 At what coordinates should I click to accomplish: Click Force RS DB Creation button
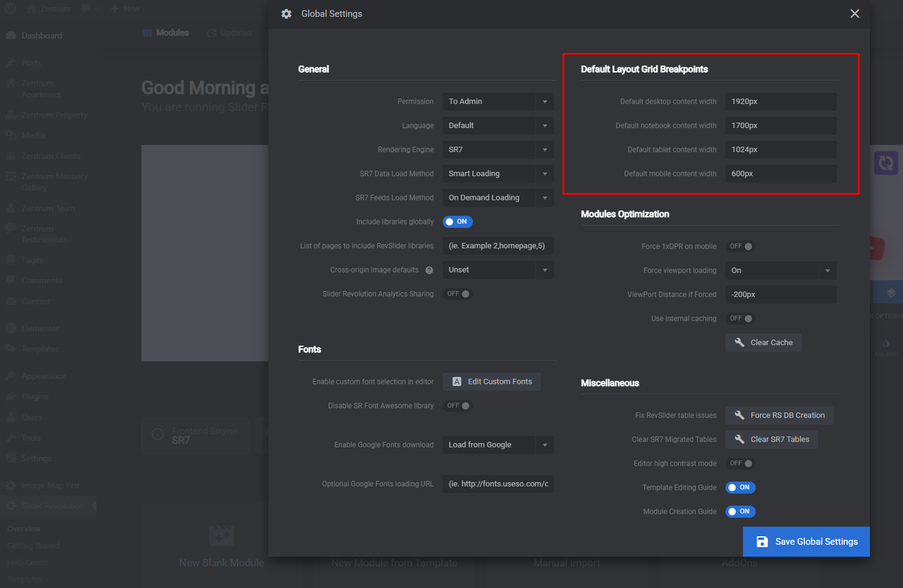780,415
